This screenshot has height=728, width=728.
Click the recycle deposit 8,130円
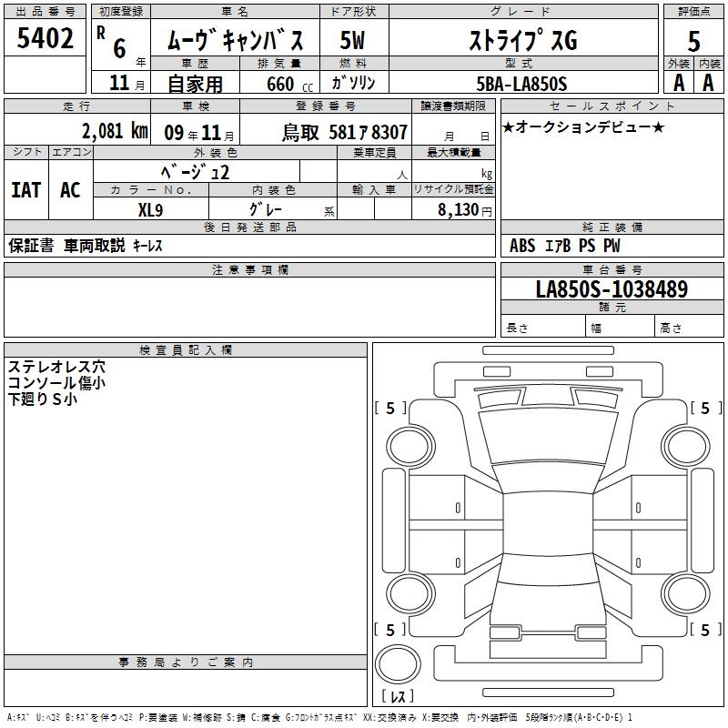[465, 210]
